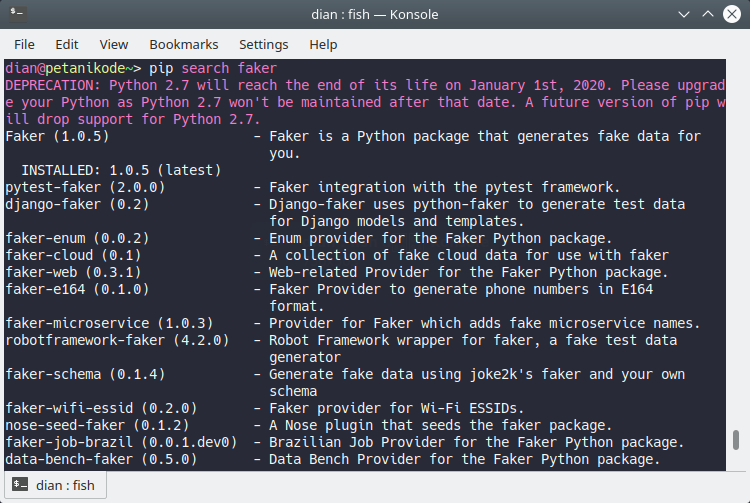Click the terminal scrollbar handle

[x=737, y=440]
